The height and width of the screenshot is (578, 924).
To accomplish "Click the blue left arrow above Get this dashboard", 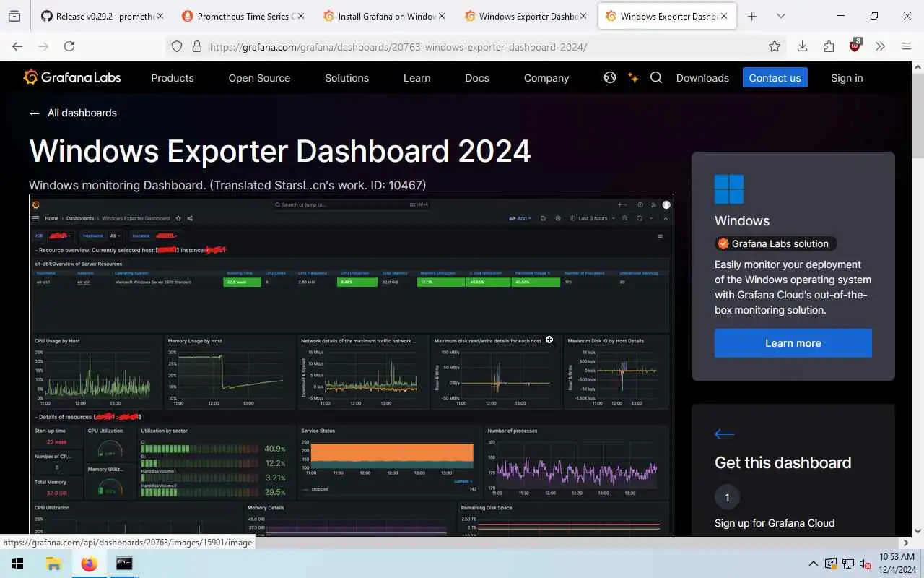I will point(725,434).
